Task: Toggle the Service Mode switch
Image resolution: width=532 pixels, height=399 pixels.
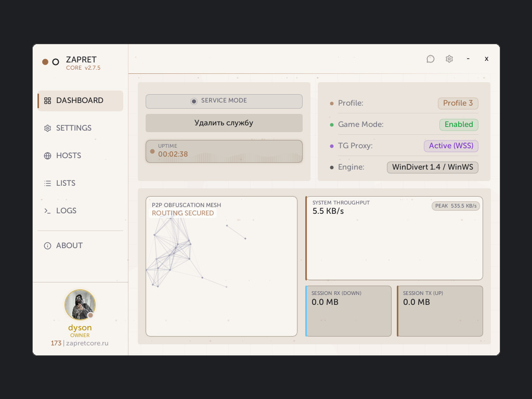Action: [x=224, y=101]
